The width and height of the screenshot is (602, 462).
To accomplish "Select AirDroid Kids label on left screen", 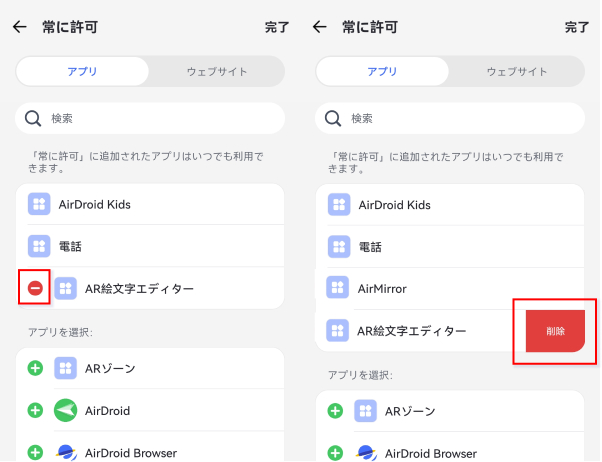I will [x=94, y=205].
